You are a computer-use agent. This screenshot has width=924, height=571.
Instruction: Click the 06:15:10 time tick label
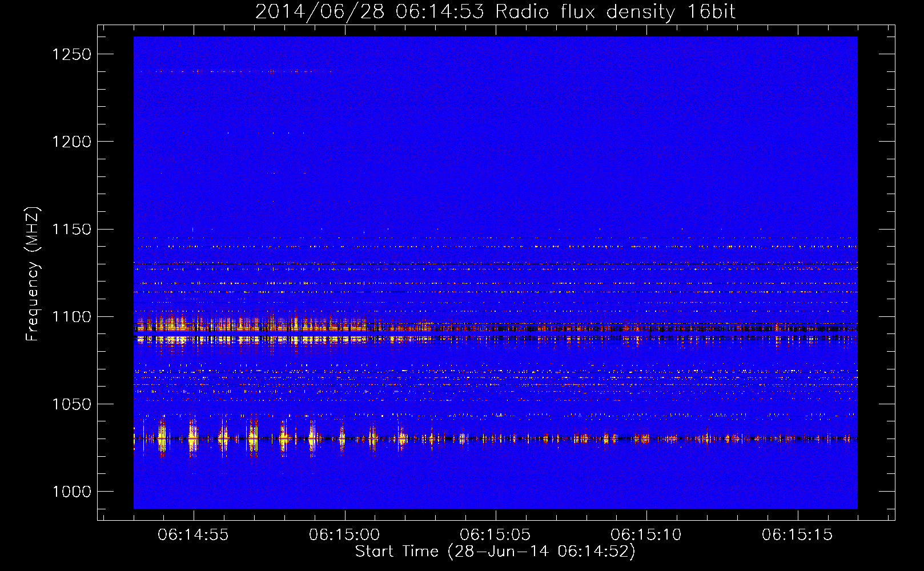646,535
